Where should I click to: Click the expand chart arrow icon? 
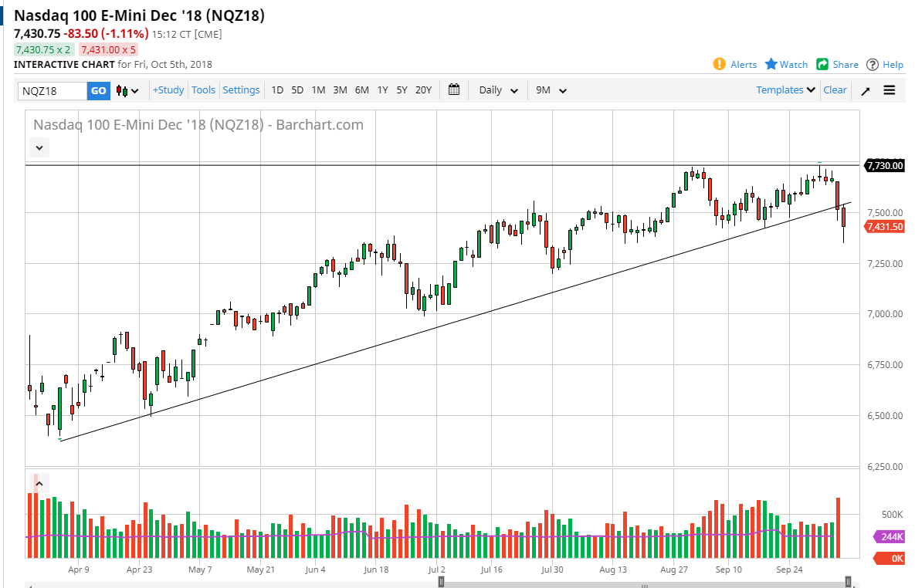(865, 90)
